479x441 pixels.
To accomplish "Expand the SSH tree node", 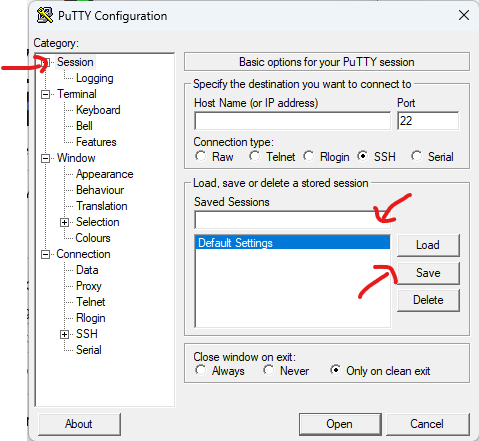I will [64, 334].
